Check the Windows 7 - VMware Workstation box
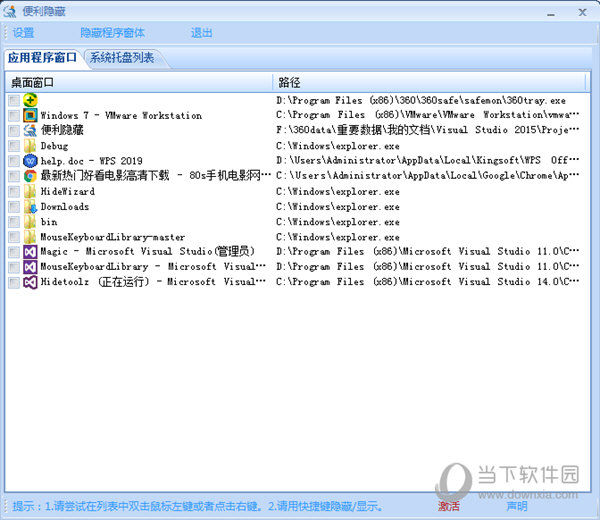 click(x=14, y=116)
